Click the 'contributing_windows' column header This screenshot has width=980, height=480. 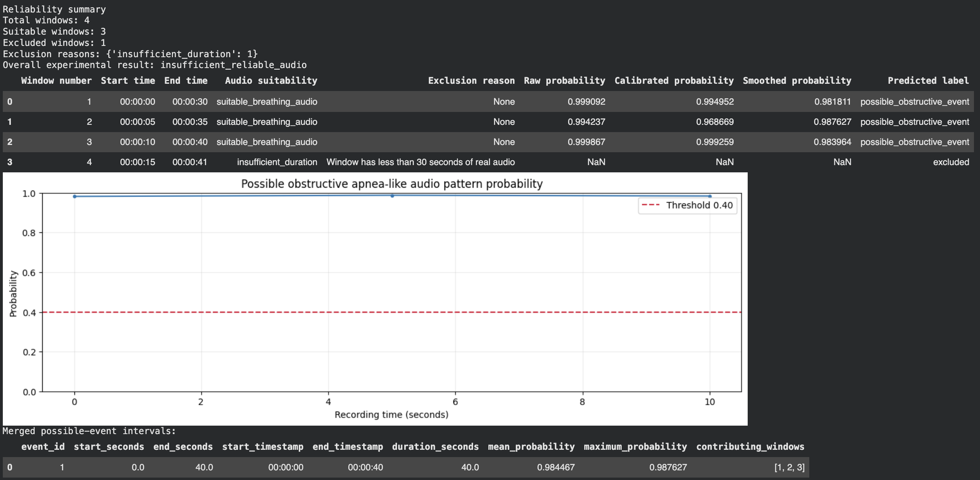point(750,447)
